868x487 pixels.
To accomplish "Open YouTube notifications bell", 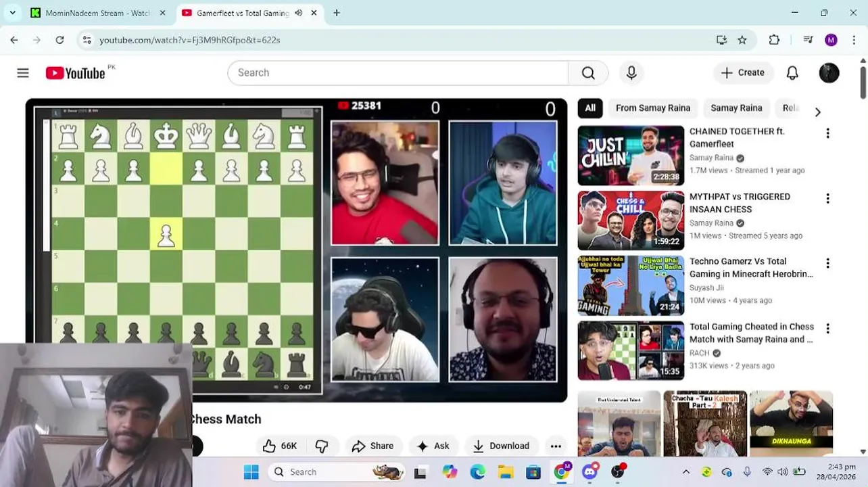I will (792, 73).
